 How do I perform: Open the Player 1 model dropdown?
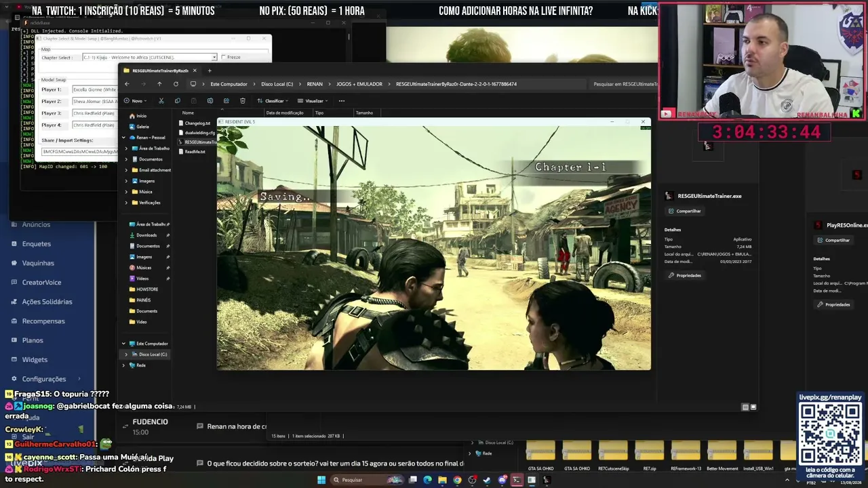pos(95,89)
